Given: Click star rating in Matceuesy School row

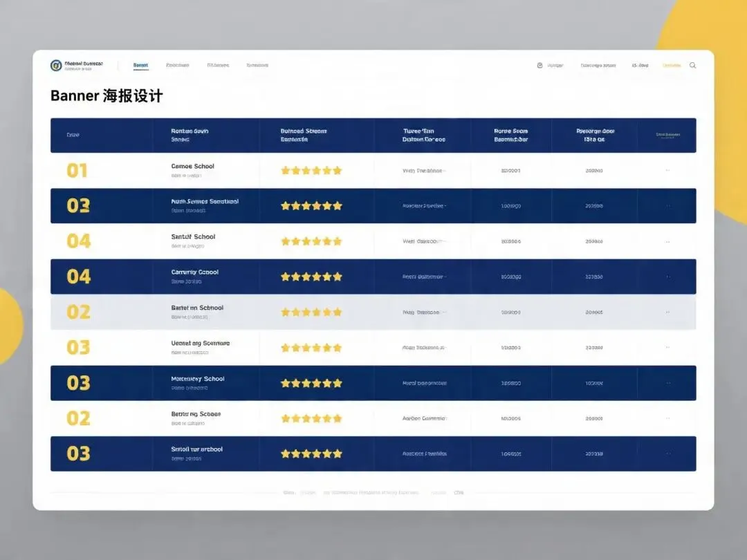Looking at the screenshot, I should click(311, 383).
